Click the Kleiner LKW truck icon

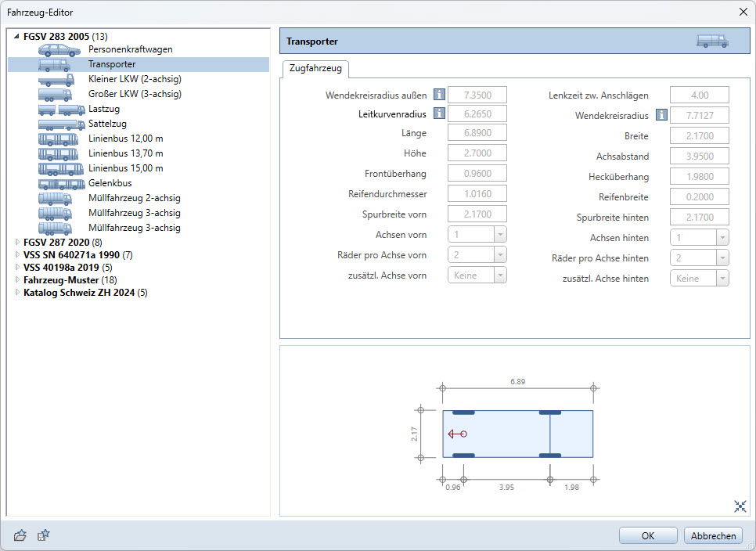[56, 80]
